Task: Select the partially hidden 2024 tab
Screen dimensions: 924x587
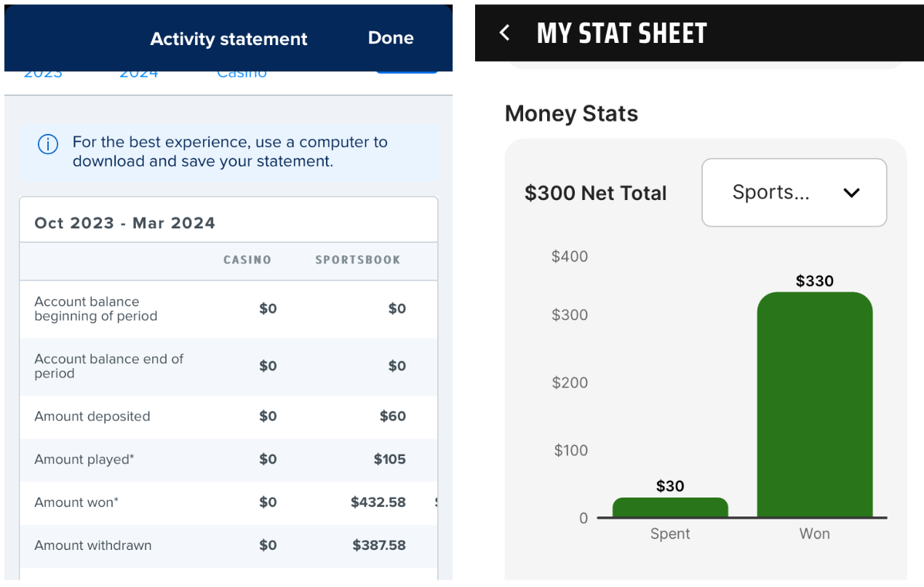Action: [x=138, y=73]
